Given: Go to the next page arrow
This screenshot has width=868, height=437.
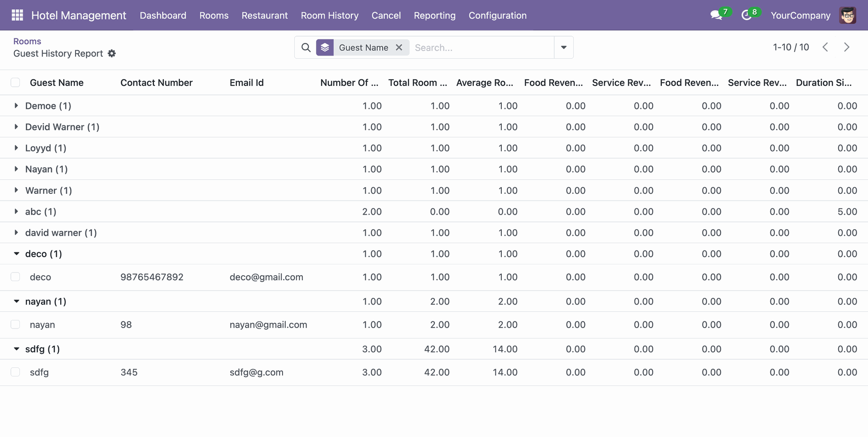Looking at the screenshot, I should [x=846, y=47].
